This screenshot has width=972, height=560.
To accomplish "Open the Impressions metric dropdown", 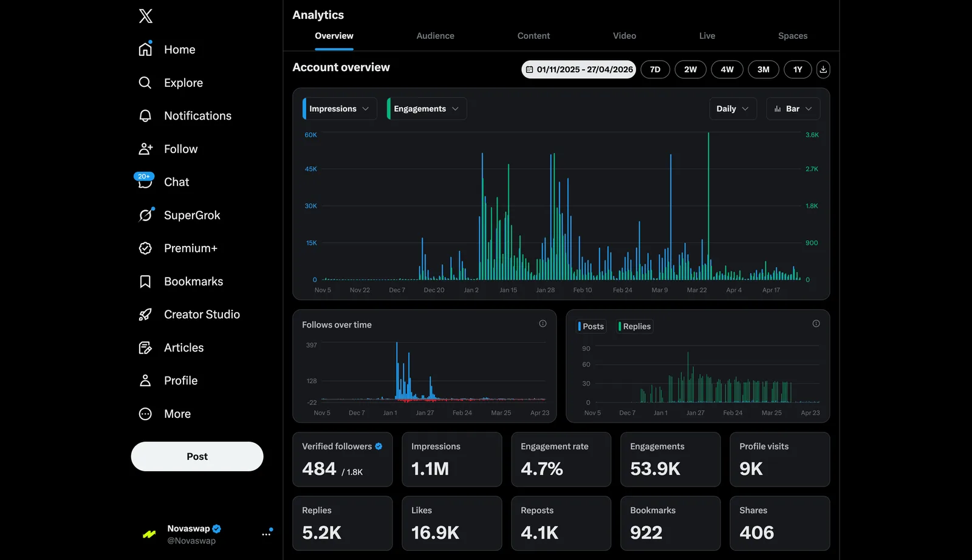I will [x=340, y=109].
